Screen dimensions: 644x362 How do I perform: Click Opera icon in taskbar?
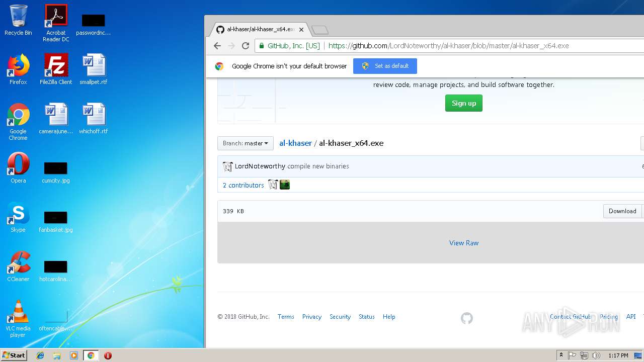108,355
